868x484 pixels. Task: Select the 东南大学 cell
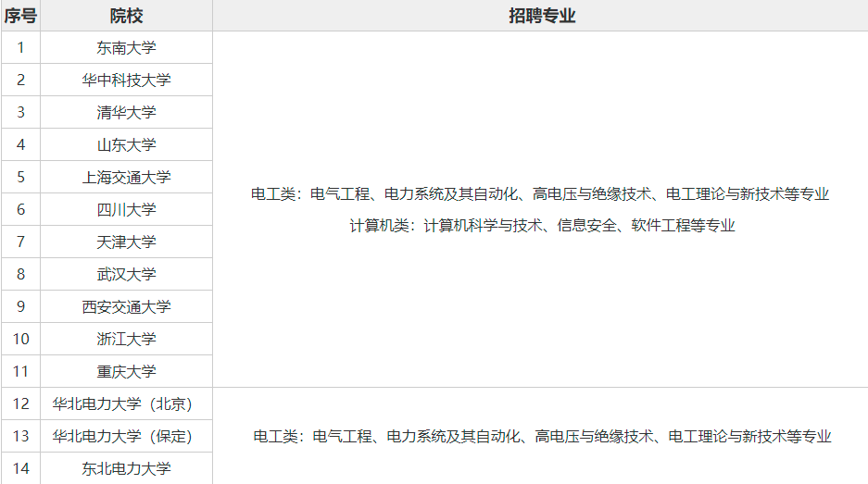pos(126,47)
